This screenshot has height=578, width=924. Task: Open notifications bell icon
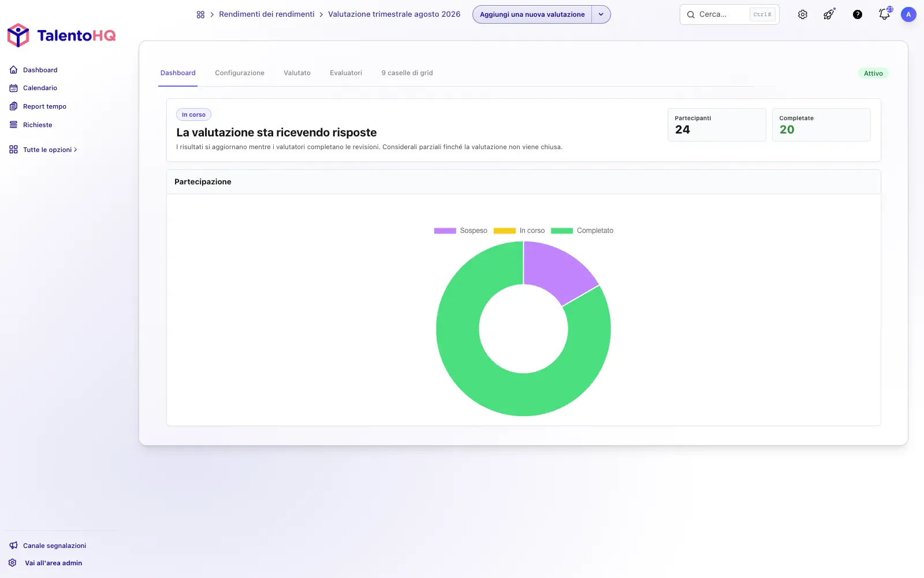(885, 14)
